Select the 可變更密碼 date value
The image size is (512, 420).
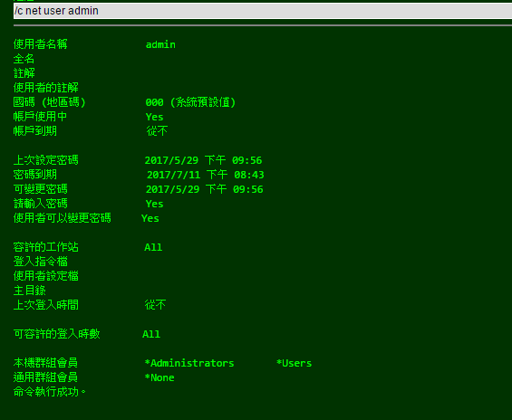pos(205,189)
